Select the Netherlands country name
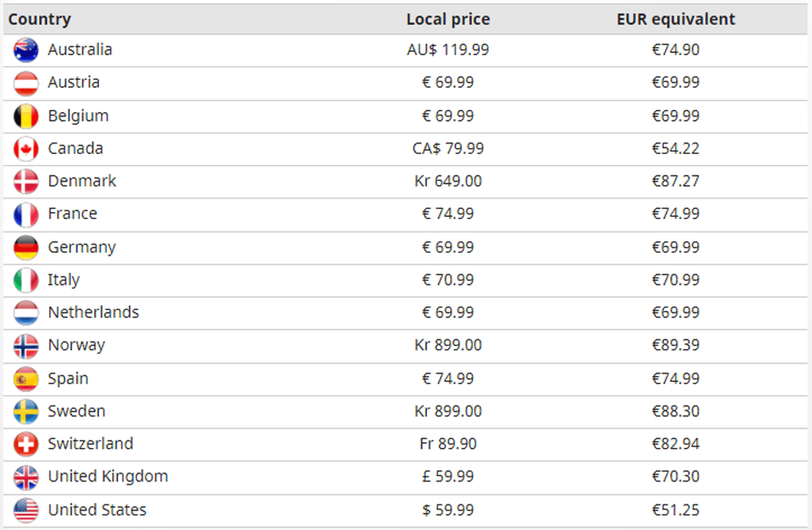Screen dimensions: 812x530 (x=93, y=312)
